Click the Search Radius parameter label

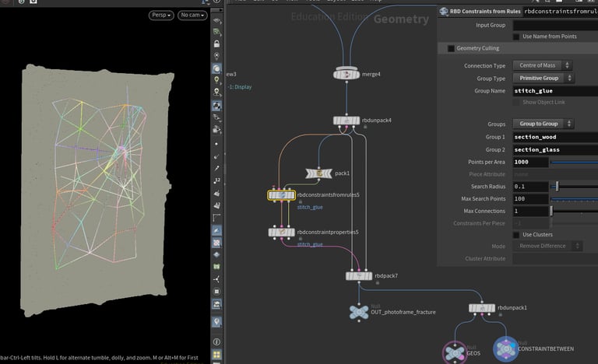click(488, 187)
